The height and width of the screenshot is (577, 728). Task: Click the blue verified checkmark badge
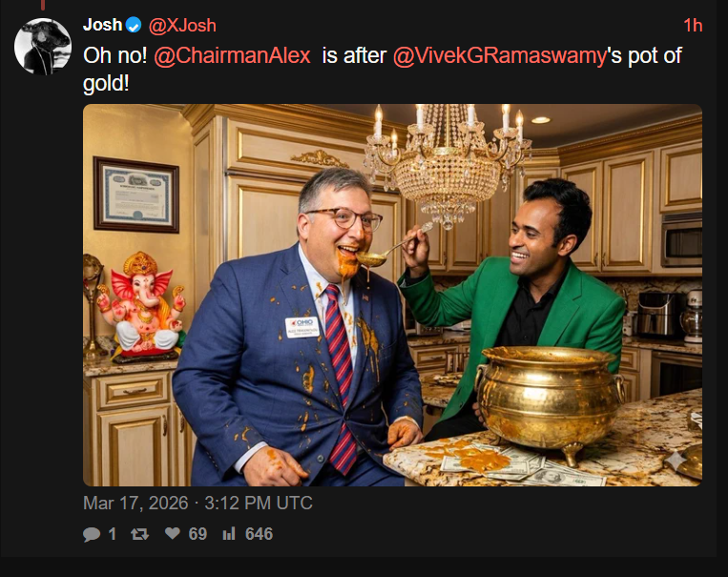pos(134,25)
